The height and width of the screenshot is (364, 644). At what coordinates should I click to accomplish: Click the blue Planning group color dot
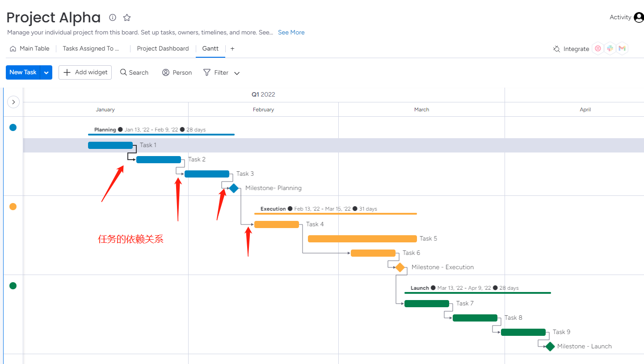[x=13, y=127]
